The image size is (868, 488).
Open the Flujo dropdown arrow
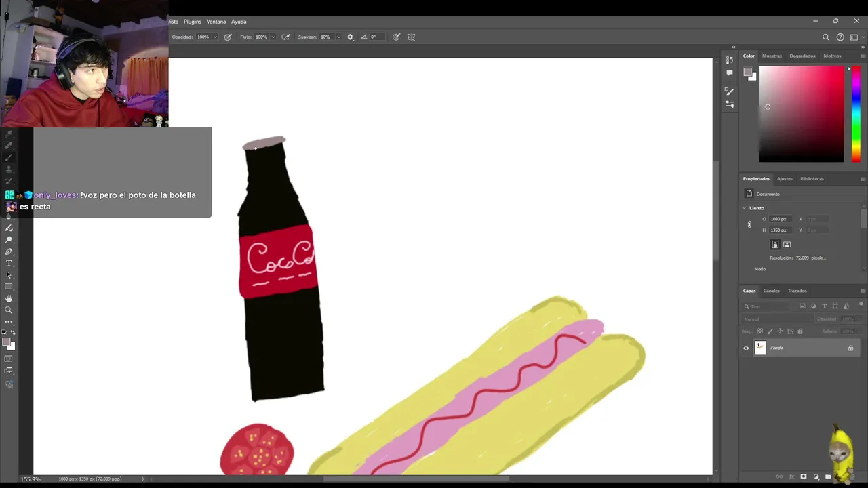coord(273,37)
